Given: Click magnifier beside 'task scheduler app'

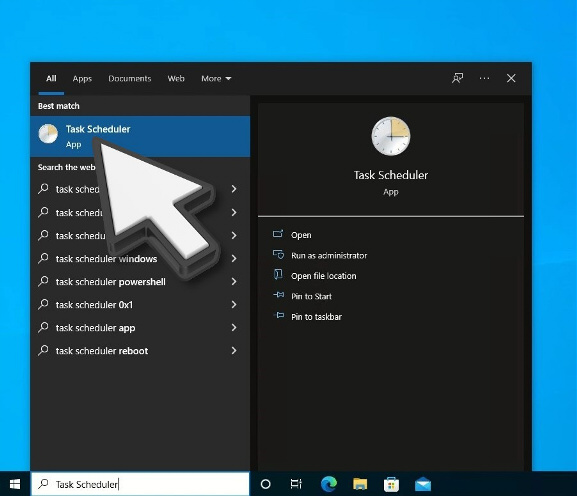Looking at the screenshot, I should point(43,327).
